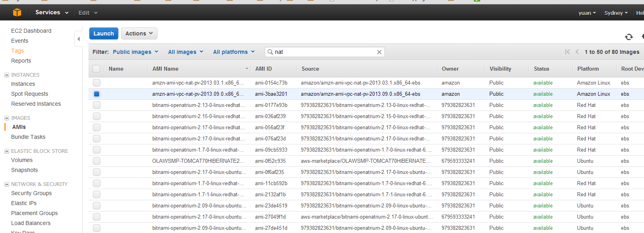The height and width of the screenshot is (233, 644).
Task: Sort by the AMI Name column arrow
Action: point(247,69)
